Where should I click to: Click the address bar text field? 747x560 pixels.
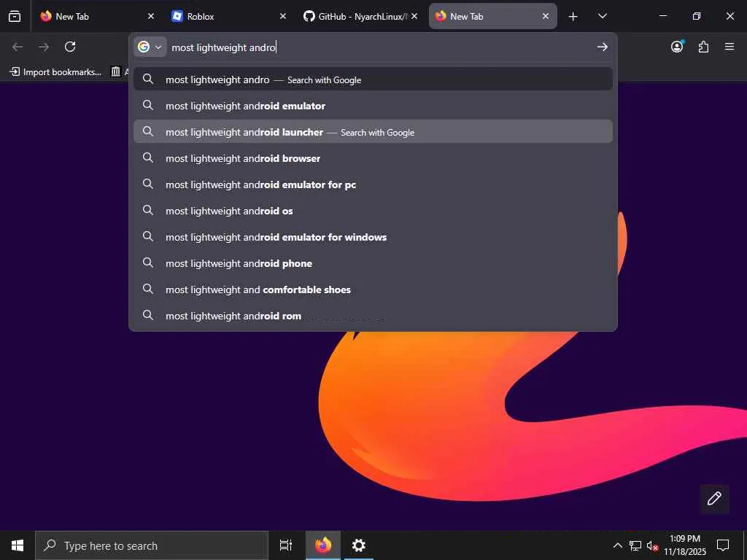tap(381, 47)
